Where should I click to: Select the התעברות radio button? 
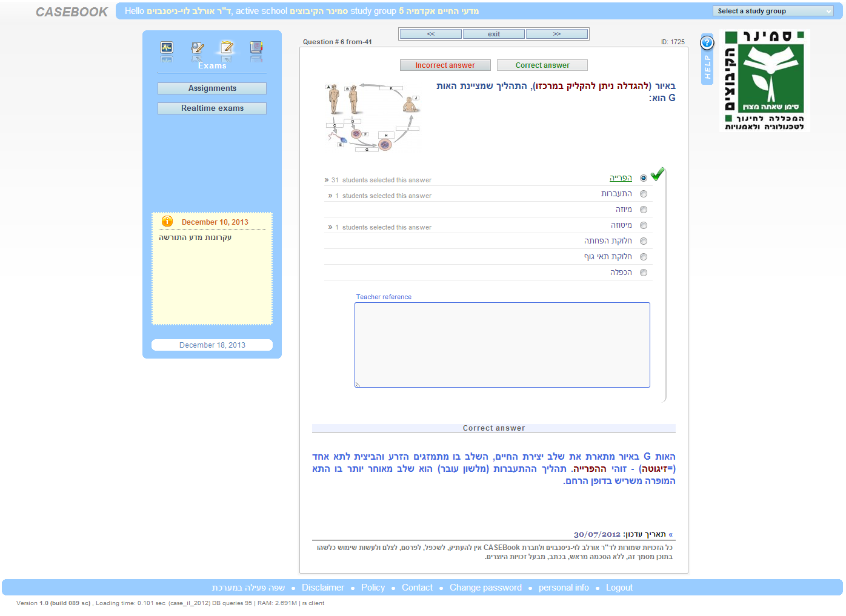644,194
